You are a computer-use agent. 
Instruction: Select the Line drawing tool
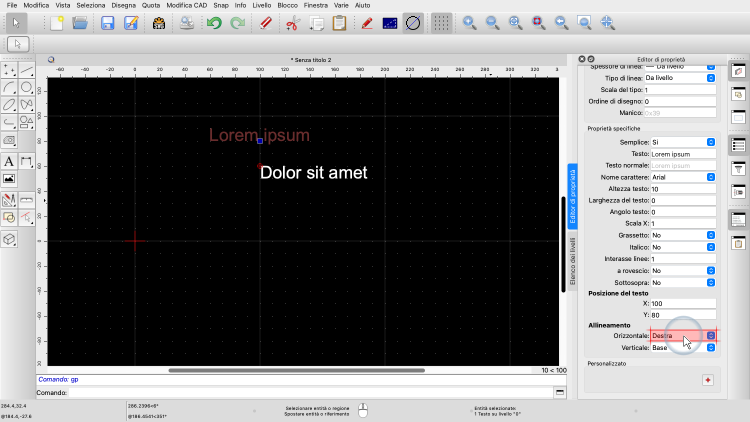(27, 70)
